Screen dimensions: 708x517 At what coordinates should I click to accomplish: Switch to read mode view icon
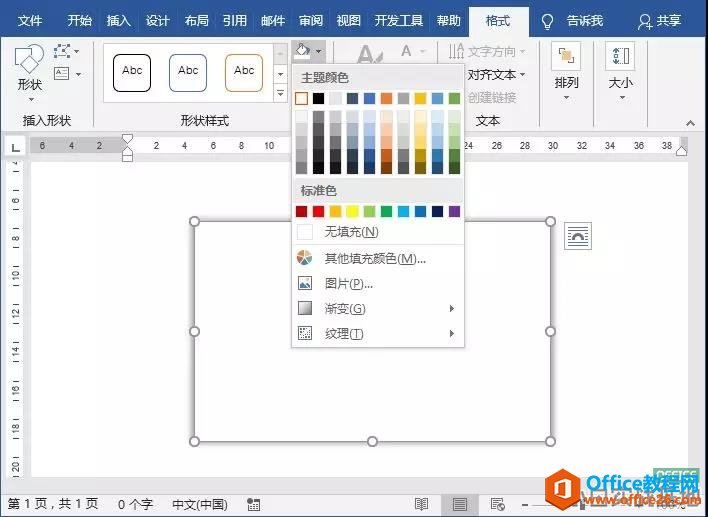point(421,504)
